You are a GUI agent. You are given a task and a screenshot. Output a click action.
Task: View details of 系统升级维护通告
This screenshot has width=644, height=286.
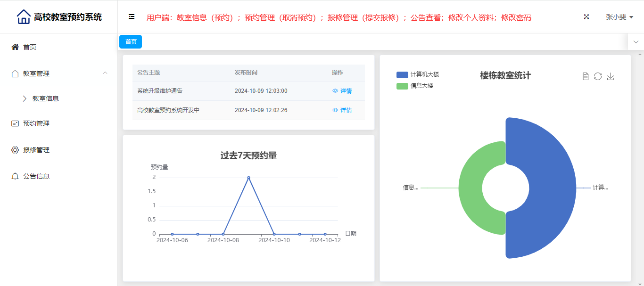click(342, 91)
